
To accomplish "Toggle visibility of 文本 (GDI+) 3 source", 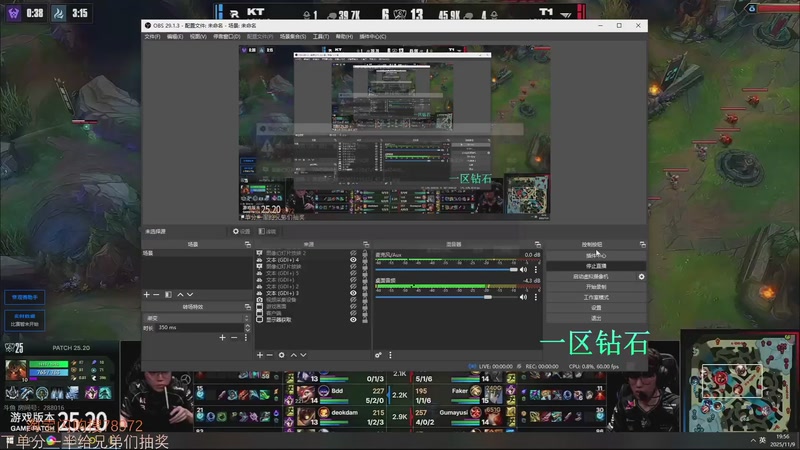I will click(353, 293).
